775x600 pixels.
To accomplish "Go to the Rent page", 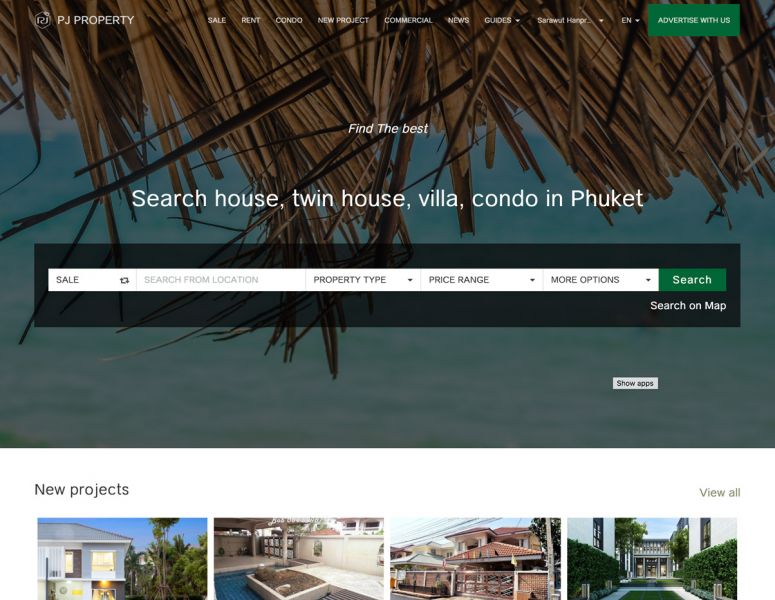I will click(x=251, y=20).
